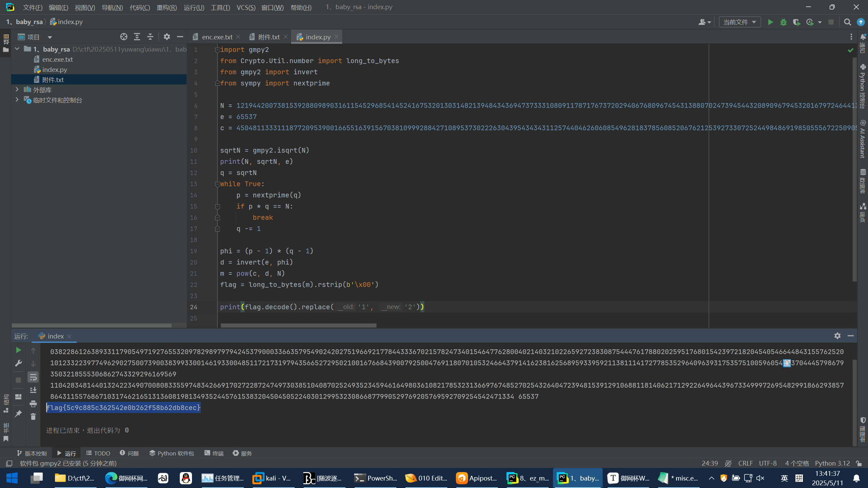
Task: Open Search Everywhere magnifier icon
Action: [847, 22]
